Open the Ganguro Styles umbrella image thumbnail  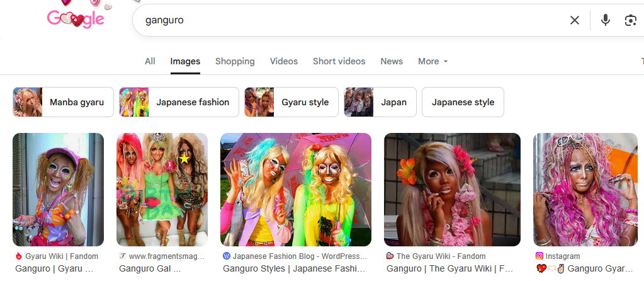tap(296, 190)
